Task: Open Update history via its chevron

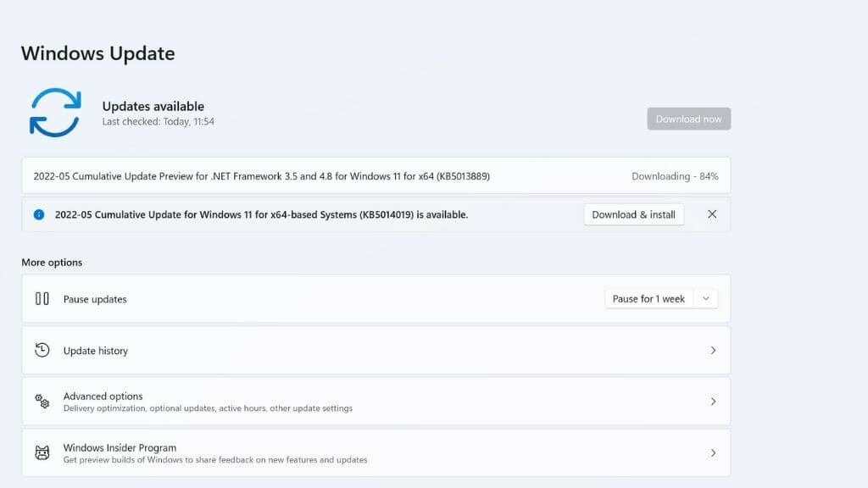Action: click(713, 350)
